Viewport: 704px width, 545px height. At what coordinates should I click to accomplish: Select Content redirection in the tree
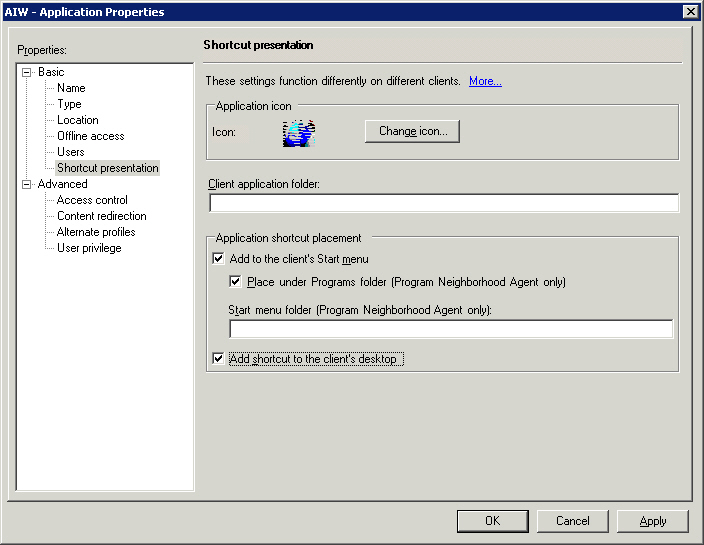tap(101, 216)
